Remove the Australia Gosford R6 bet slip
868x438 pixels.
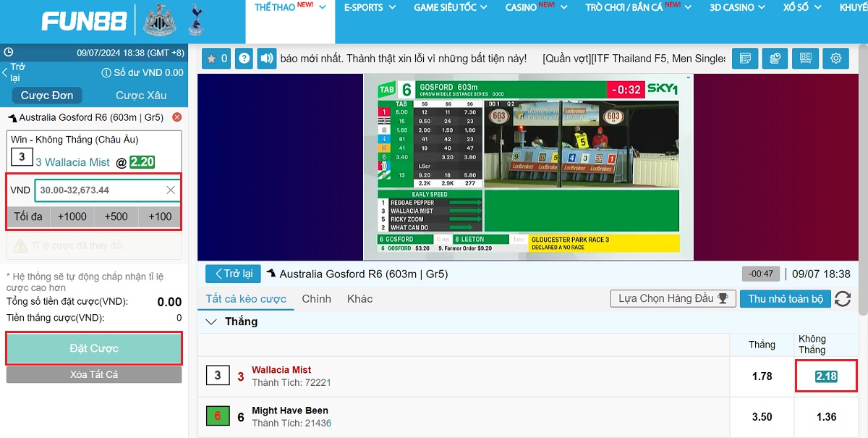click(176, 117)
